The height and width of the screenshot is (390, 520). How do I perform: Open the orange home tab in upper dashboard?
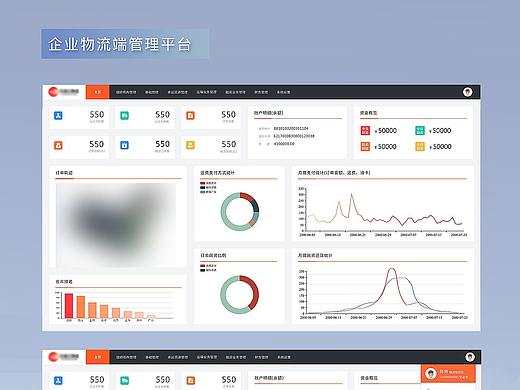tap(98, 92)
